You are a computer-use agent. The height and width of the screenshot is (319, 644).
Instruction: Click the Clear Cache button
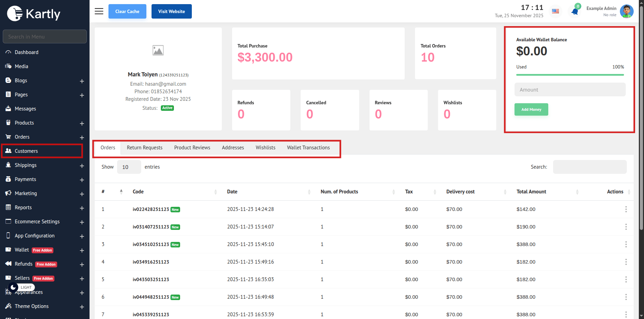pos(127,11)
